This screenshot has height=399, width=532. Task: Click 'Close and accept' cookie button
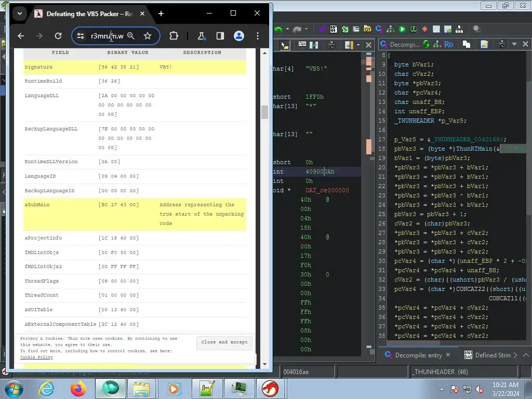[x=224, y=342]
